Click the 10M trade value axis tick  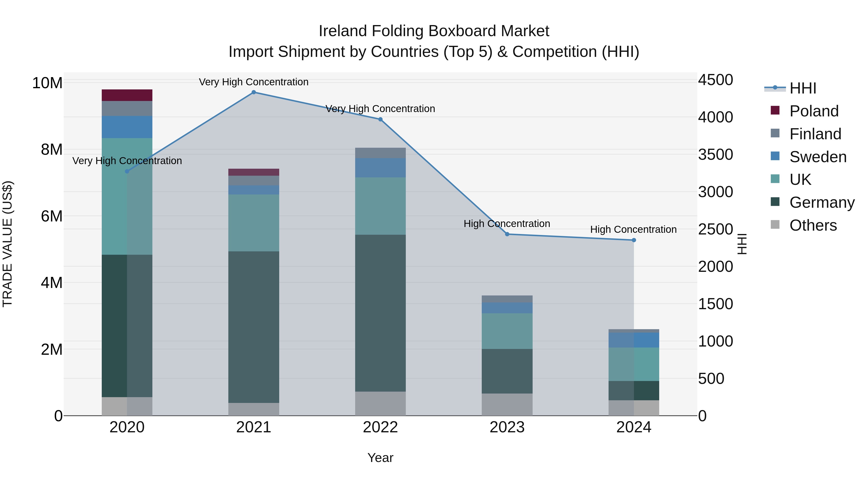click(x=47, y=83)
